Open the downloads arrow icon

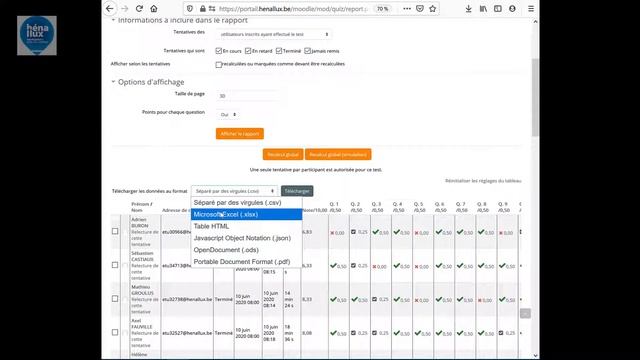point(469,9)
